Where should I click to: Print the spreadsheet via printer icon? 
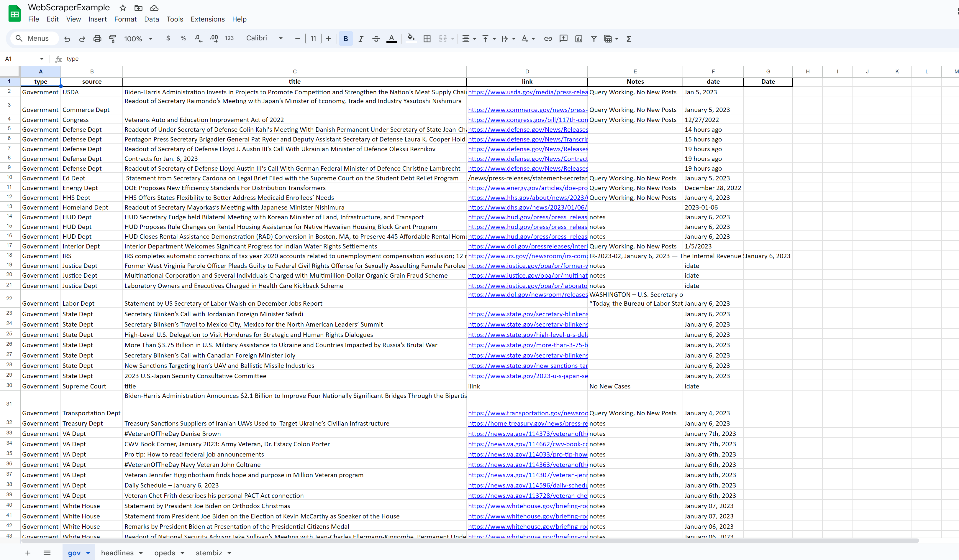(97, 39)
